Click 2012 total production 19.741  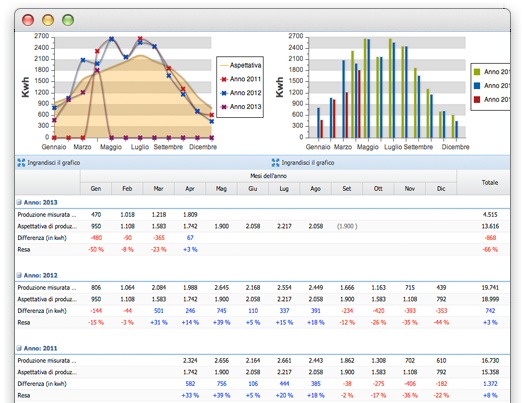tap(490, 288)
